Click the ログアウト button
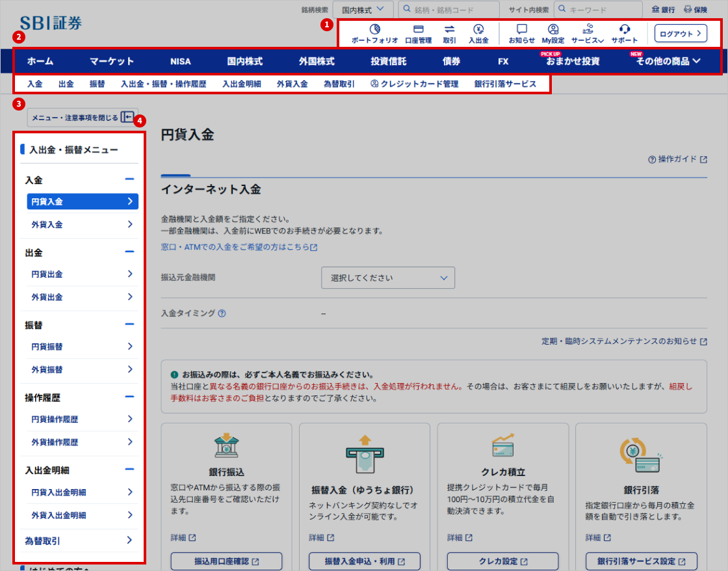This screenshot has height=571, width=728. point(680,34)
